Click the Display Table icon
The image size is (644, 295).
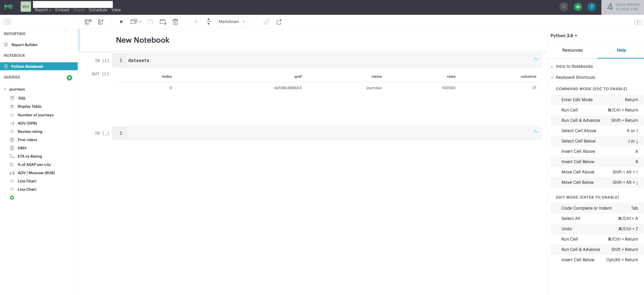pos(12,106)
